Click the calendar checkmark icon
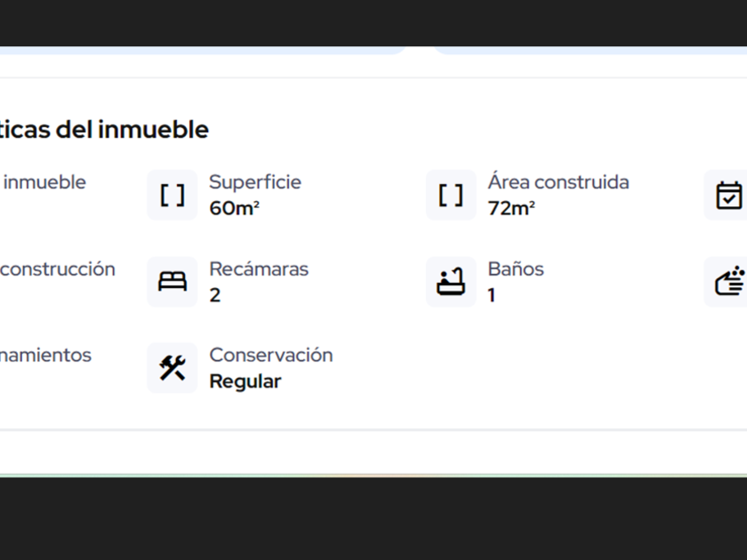Image resolution: width=747 pixels, height=560 pixels. tap(728, 195)
